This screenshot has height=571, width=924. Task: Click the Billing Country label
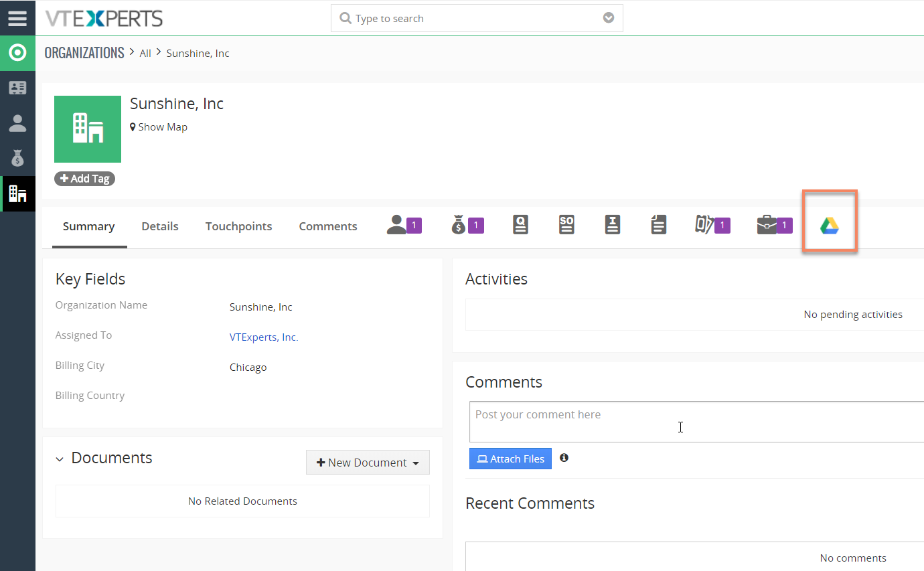(90, 396)
